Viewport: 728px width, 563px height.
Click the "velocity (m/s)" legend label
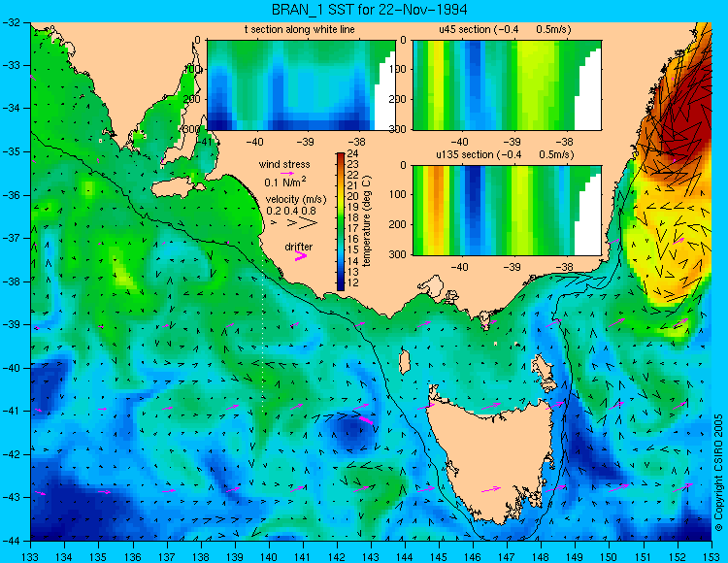[x=296, y=199]
